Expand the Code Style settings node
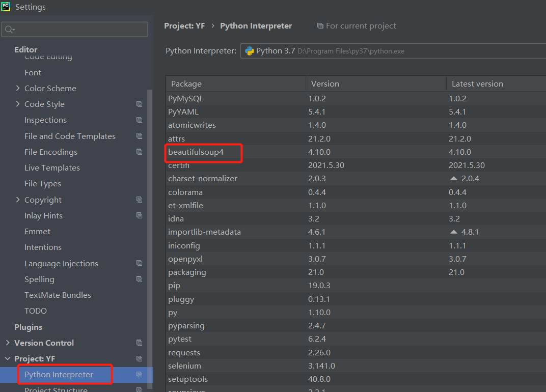Viewport: 546px width, 392px height. 18,104
